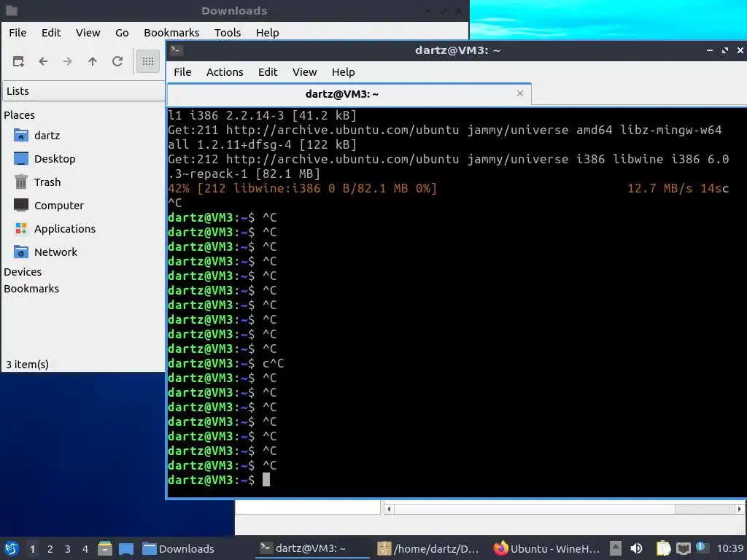Image resolution: width=747 pixels, height=560 pixels.
Task: Click the Bookmarks section header in sidebar
Action: click(31, 289)
